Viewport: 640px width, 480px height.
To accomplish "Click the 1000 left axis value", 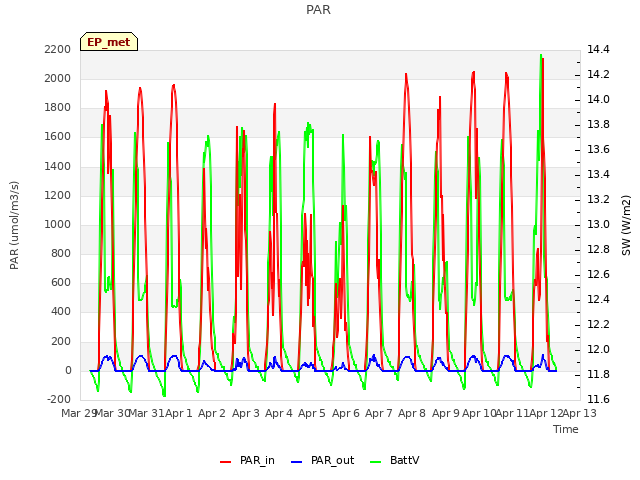I will pyautogui.click(x=58, y=224).
